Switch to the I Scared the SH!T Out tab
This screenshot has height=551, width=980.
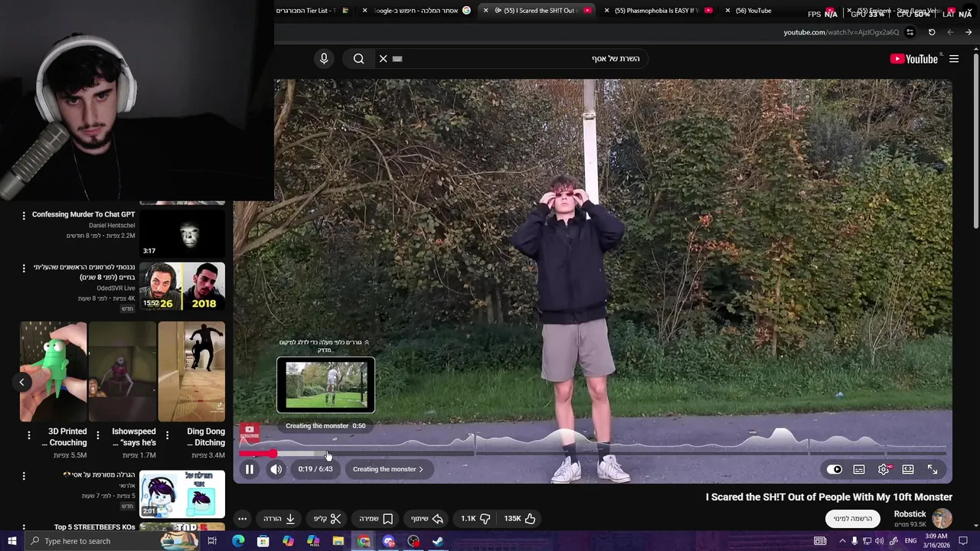539,11
